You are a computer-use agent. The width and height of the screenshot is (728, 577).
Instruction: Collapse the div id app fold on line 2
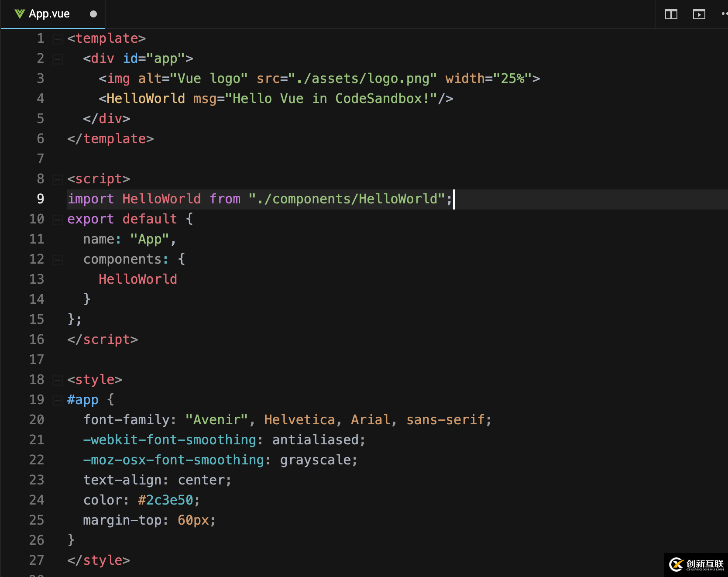coord(57,59)
